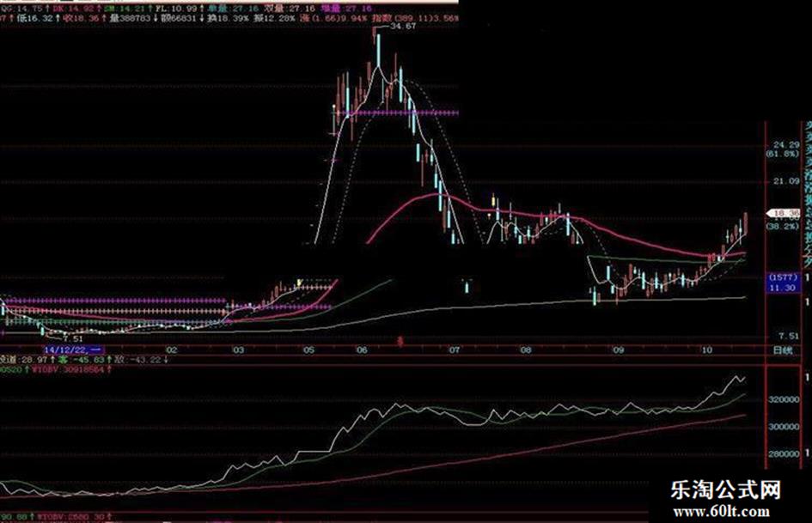Click the (61.8%) retracement label
This screenshot has height=523, width=812.
coord(782,154)
